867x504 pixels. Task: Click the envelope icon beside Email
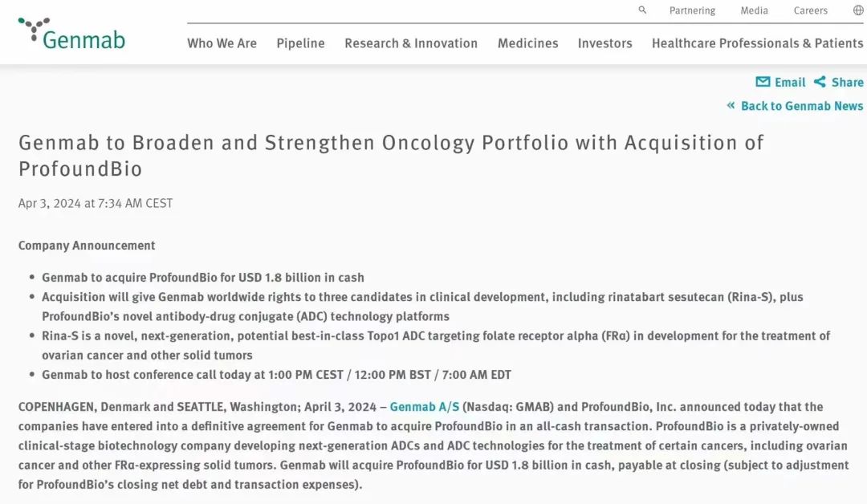pyautogui.click(x=763, y=82)
